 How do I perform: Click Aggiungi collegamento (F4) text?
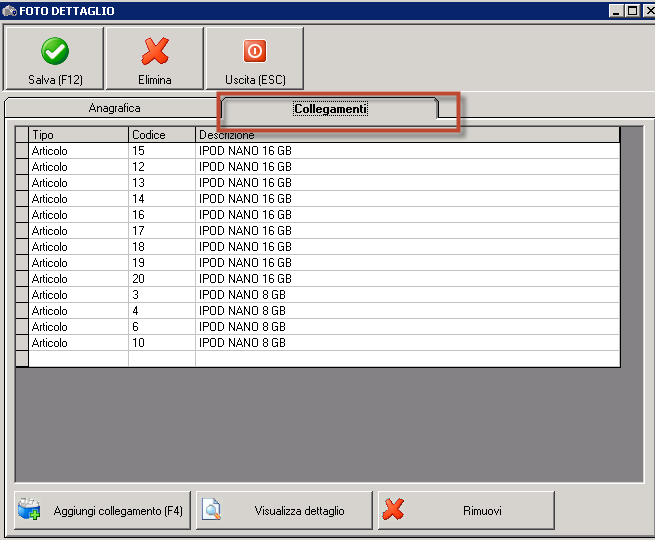tap(118, 511)
